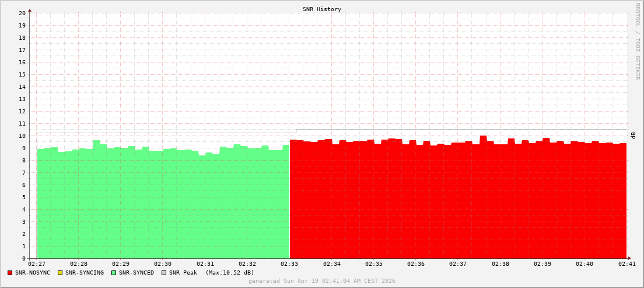The image size is (644, 288).
Task: Click the x-axis arrow tip at right
Action: coord(629,258)
